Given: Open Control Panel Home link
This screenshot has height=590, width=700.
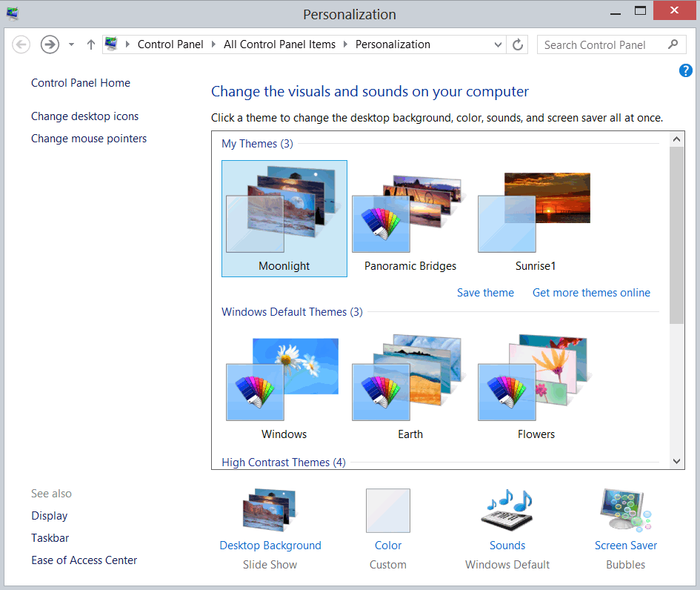Looking at the screenshot, I should (81, 82).
